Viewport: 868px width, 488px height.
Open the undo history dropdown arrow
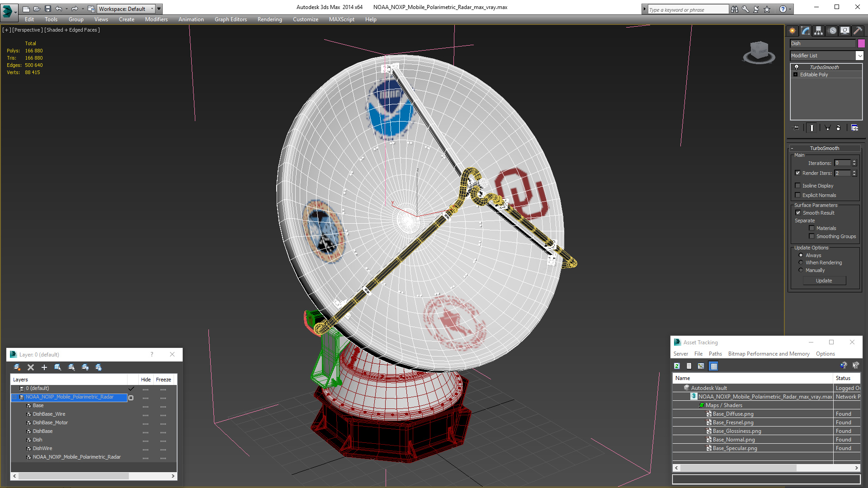(x=66, y=9)
